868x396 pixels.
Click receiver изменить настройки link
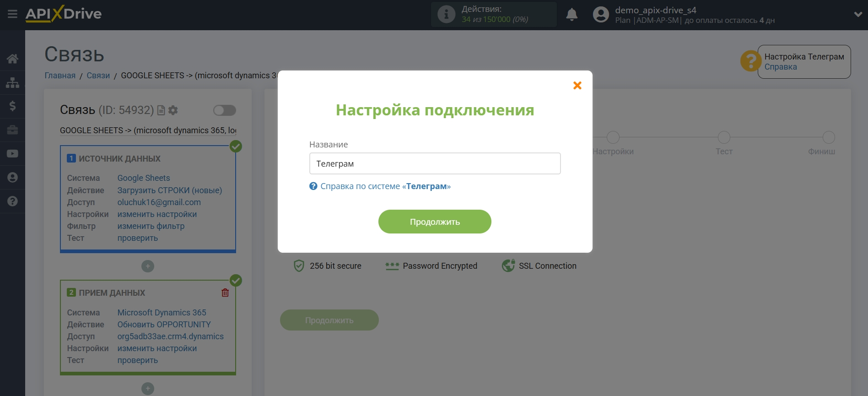click(157, 348)
